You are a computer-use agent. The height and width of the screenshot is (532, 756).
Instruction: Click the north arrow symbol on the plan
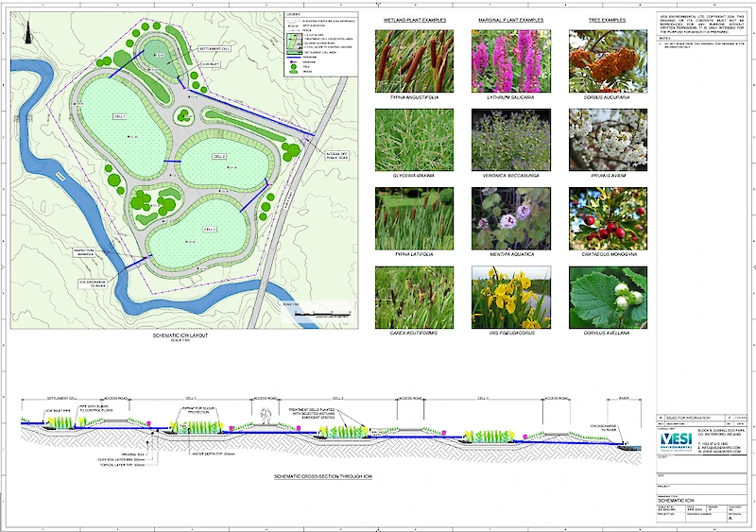tap(28, 32)
